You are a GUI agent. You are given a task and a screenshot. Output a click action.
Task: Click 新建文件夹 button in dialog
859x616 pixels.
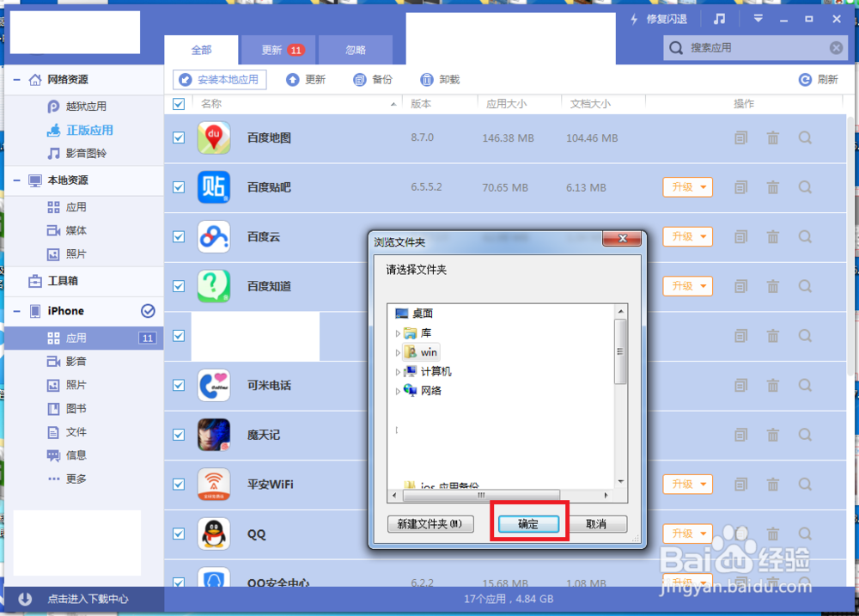430,524
